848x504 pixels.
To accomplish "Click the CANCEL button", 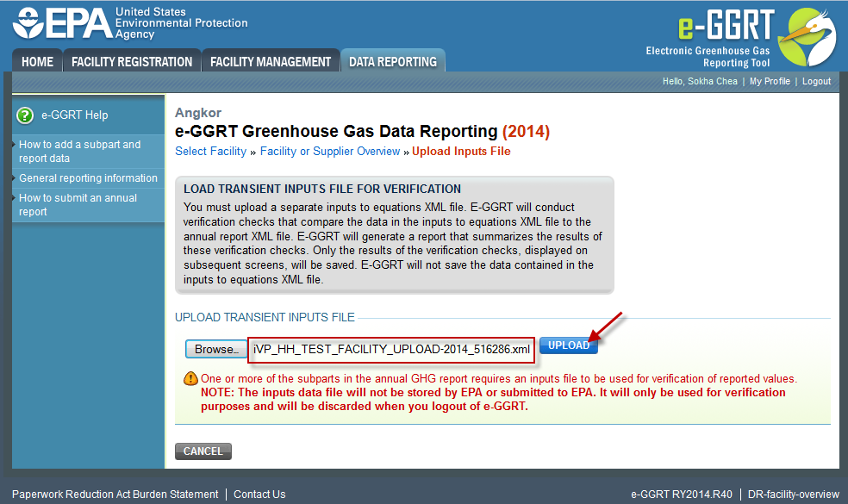I will click(203, 451).
